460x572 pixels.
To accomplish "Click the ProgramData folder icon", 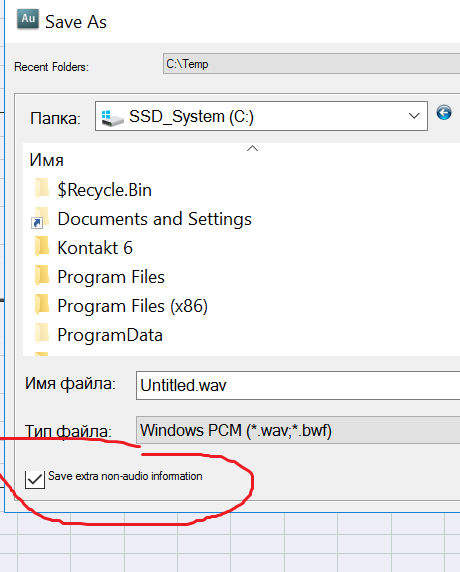I will 42,333.
